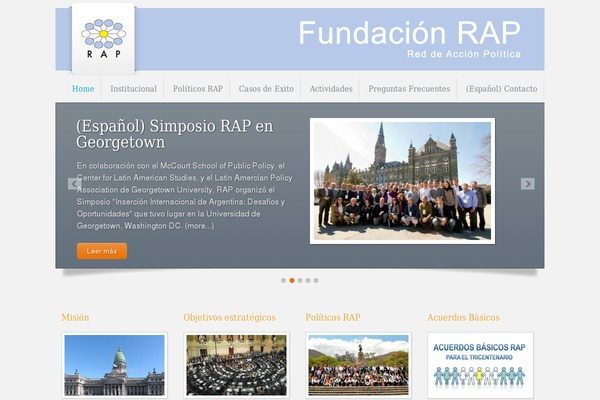Click the Red de Acción Política subtitle

coord(464,54)
